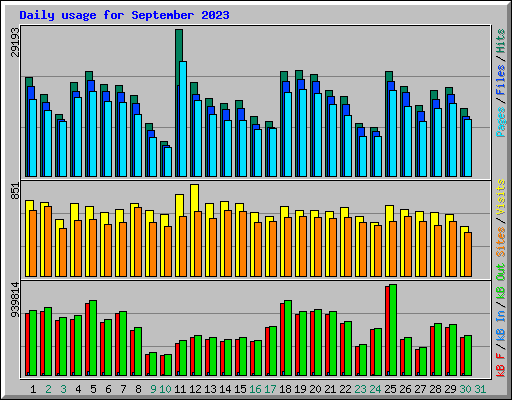
Task: Select day 10 on the x-axis
Action: point(165,389)
